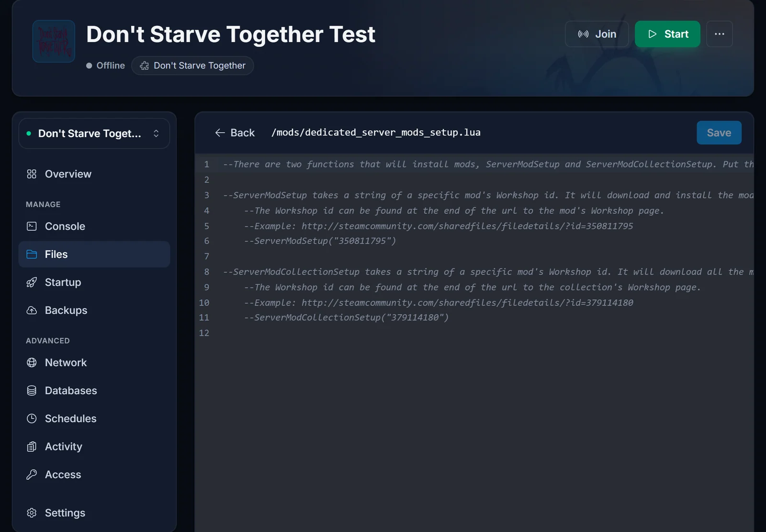This screenshot has width=766, height=532.
Task: Click the Offline status indicator
Action: pyautogui.click(x=105, y=66)
